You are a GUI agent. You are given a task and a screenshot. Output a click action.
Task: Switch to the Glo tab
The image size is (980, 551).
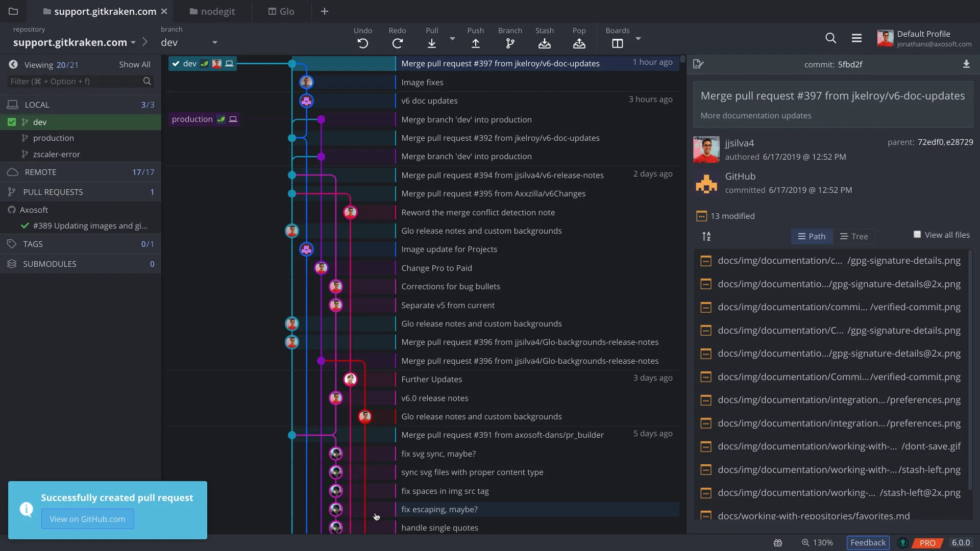(x=281, y=11)
